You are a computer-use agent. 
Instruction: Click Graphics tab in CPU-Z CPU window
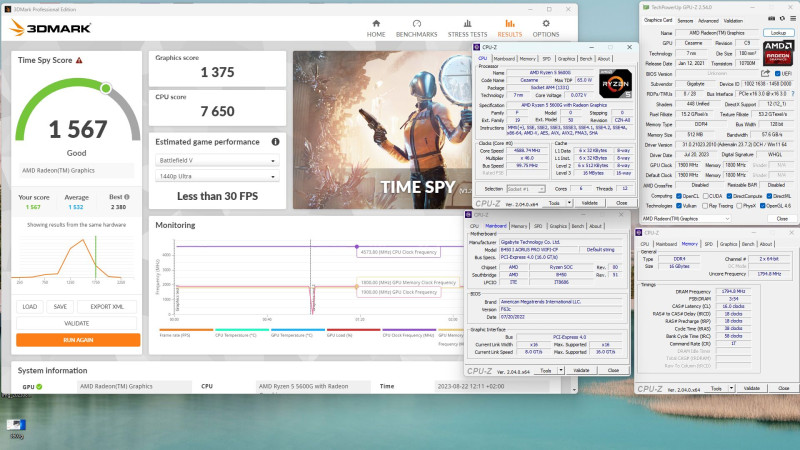click(x=566, y=59)
